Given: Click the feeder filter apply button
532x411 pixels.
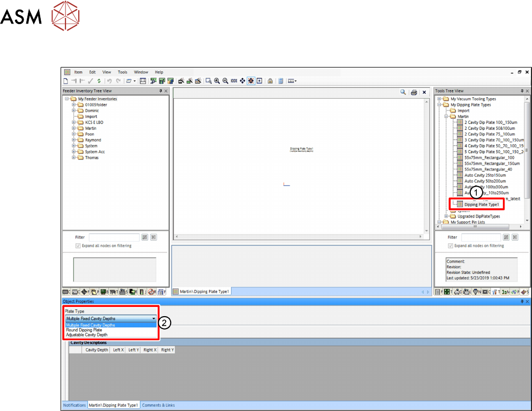Looking at the screenshot, I should pos(145,237).
